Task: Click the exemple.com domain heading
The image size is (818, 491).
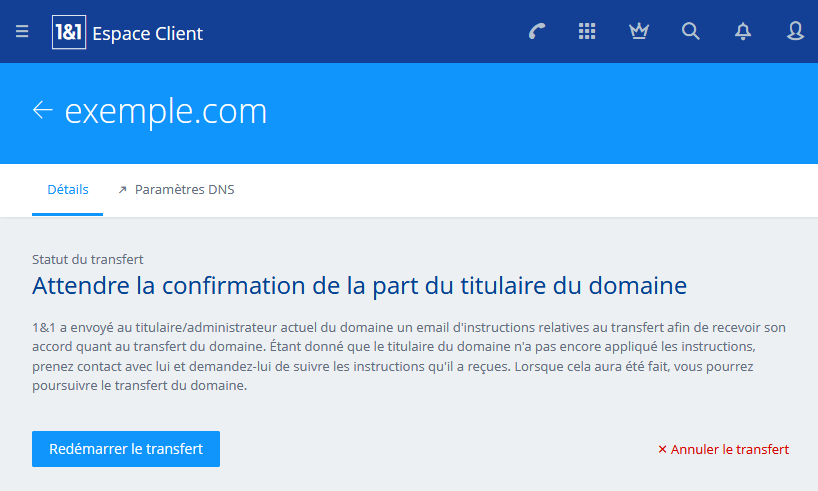Action: pyautogui.click(x=166, y=111)
